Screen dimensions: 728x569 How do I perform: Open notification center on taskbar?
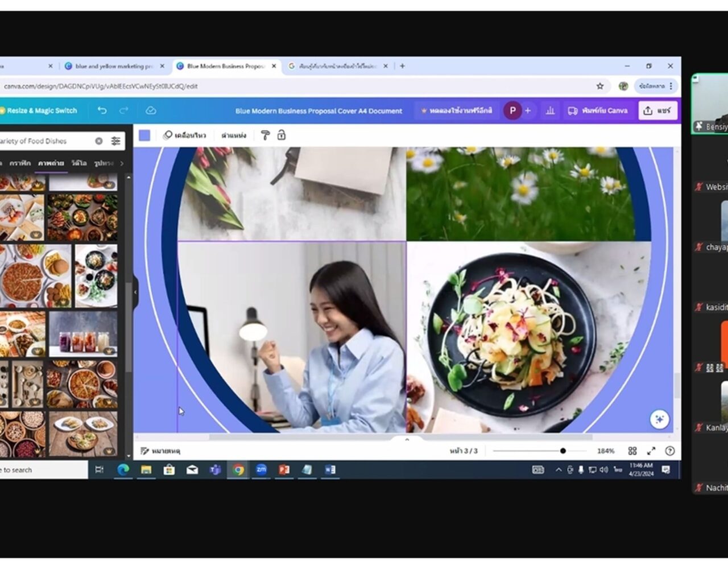point(665,470)
